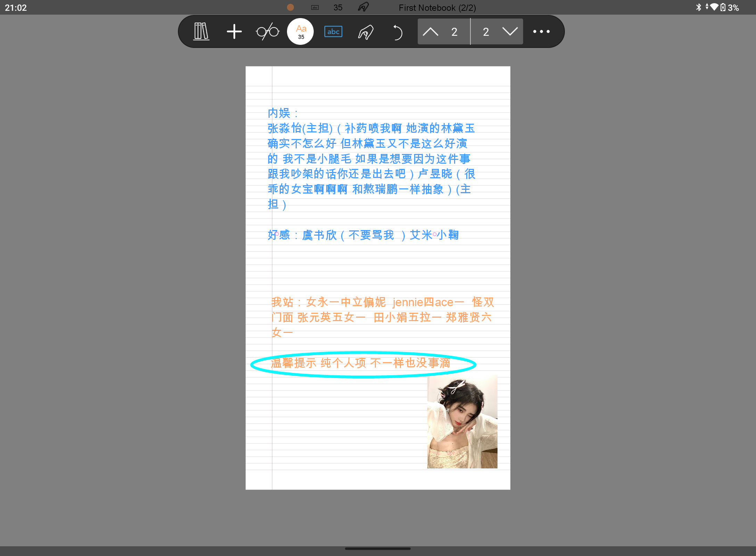The width and height of the screenshot is (756, 556).
Task: Enable view-only mode with the glasses icon
Action: 268,32
